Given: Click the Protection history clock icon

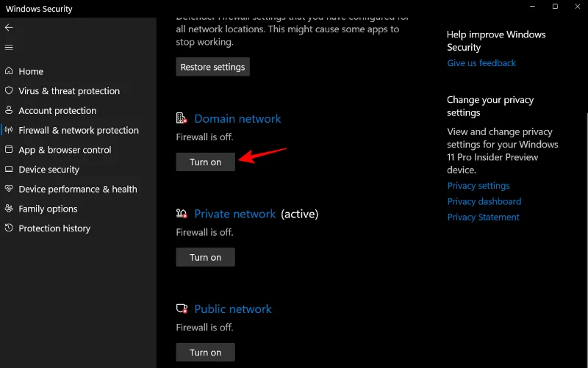Looking at the screenshot, I should click(x=9, y=228).
